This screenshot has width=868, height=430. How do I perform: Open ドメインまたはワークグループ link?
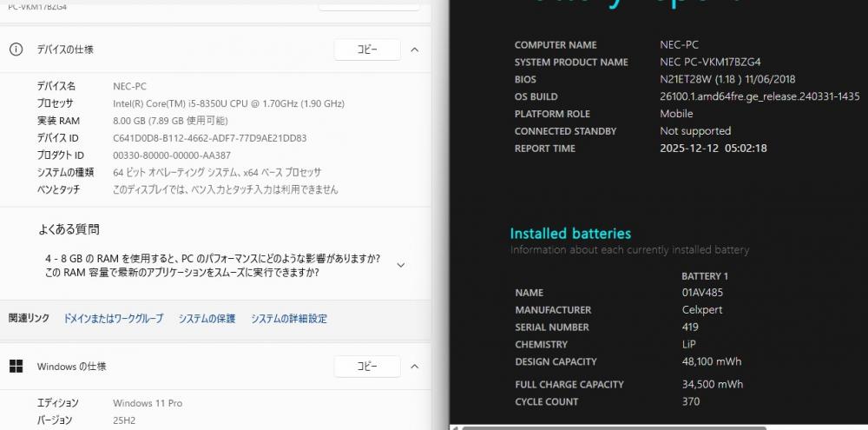pos(114,319)
